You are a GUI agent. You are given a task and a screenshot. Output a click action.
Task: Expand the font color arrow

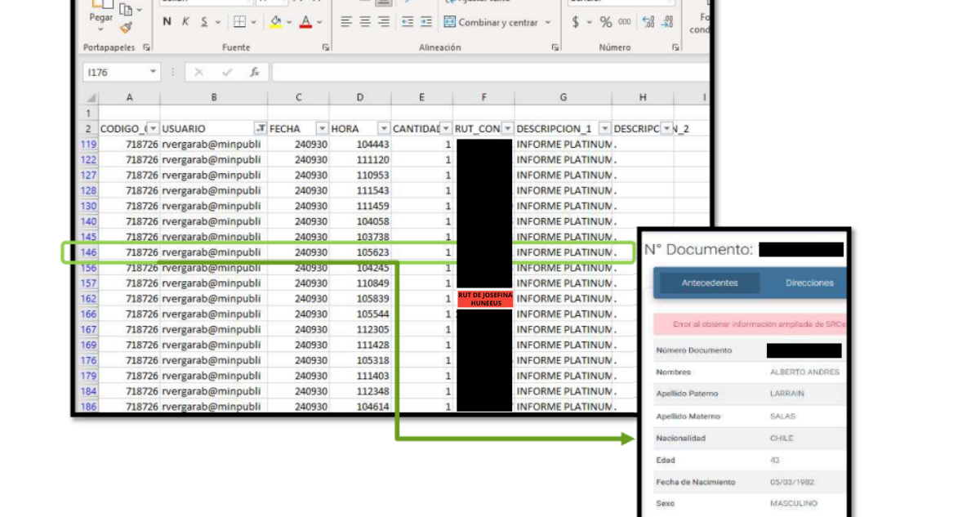(319, 22)
